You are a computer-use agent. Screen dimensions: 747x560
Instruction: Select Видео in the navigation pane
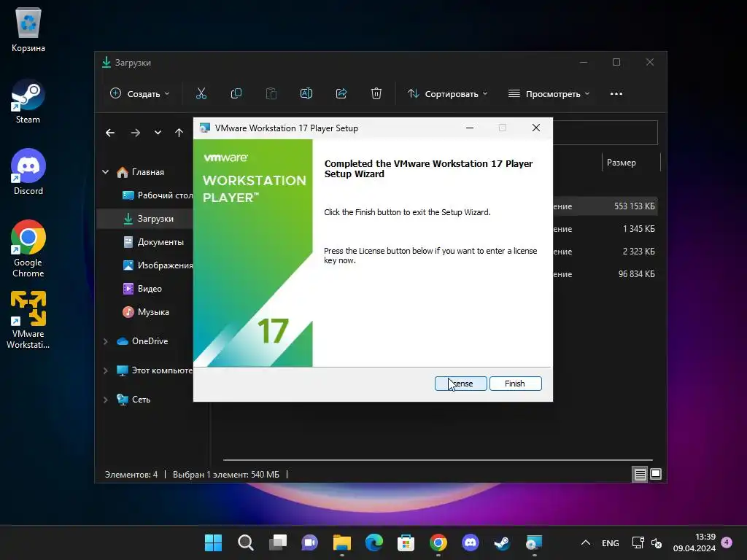(142, 289)
